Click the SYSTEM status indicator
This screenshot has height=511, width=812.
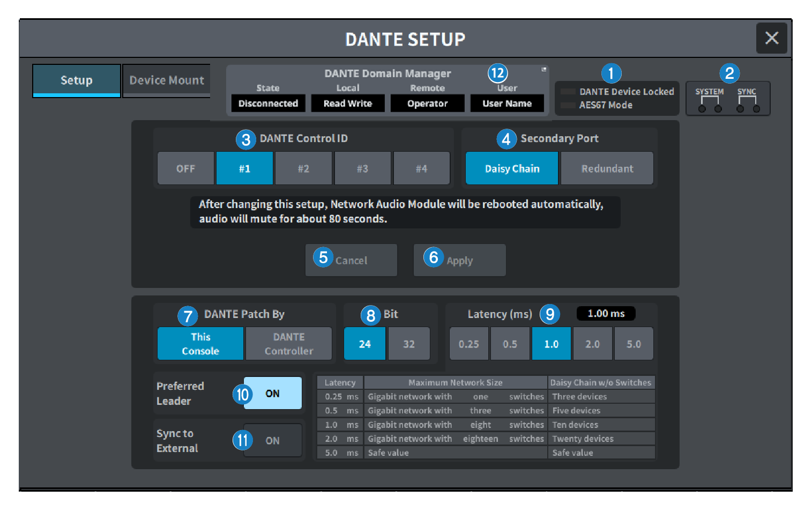710,100
